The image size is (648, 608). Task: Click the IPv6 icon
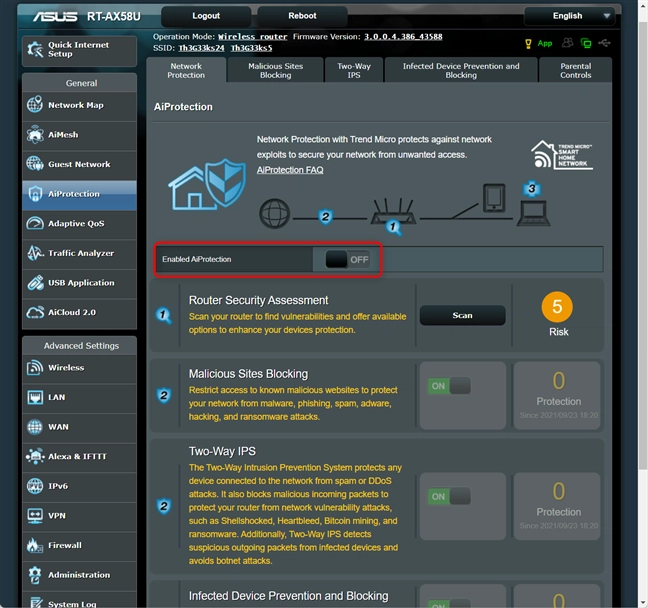(35, 486)
